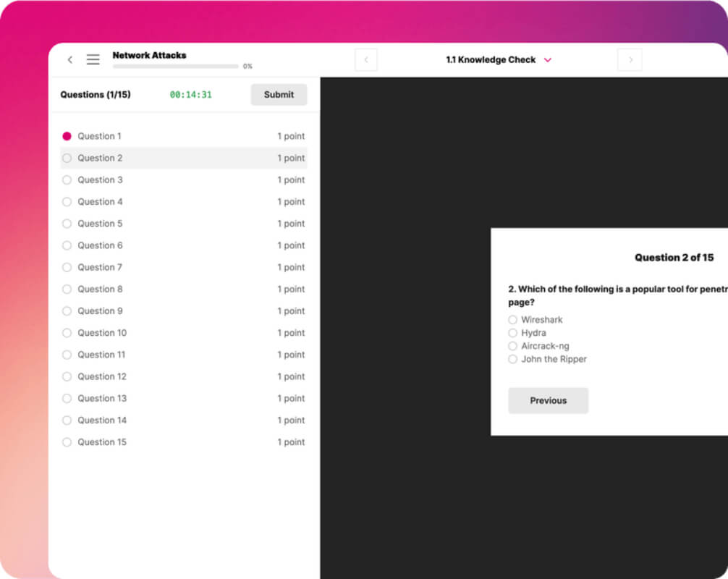Open Question 15 from the sidebar
The image size is (728, 579).
(x=183, y=441)
